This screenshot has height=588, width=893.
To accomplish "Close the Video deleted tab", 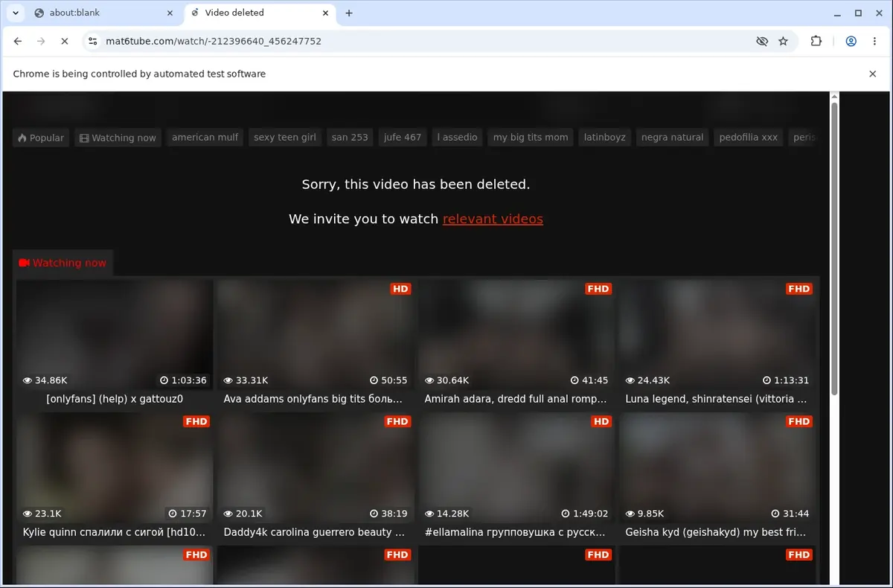I will (x=325, y=13).
